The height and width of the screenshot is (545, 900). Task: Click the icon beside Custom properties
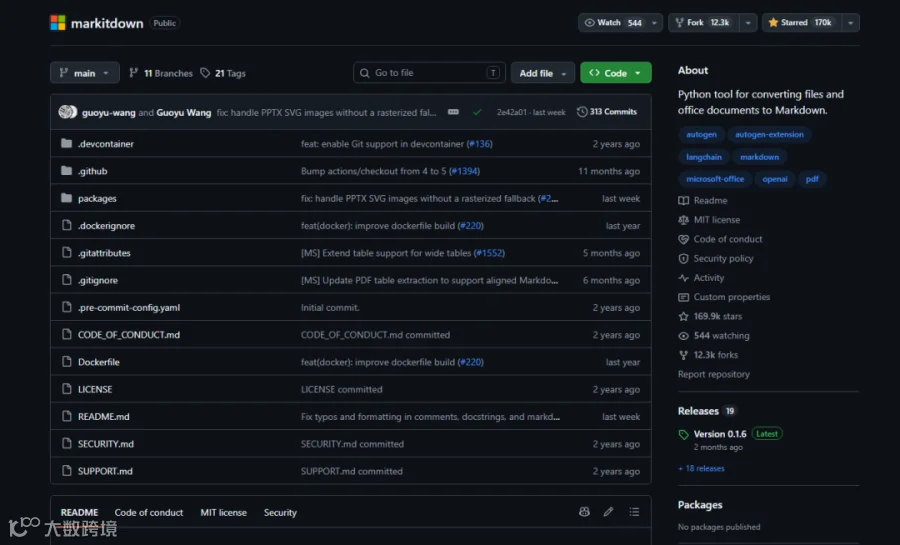point(684,297)
